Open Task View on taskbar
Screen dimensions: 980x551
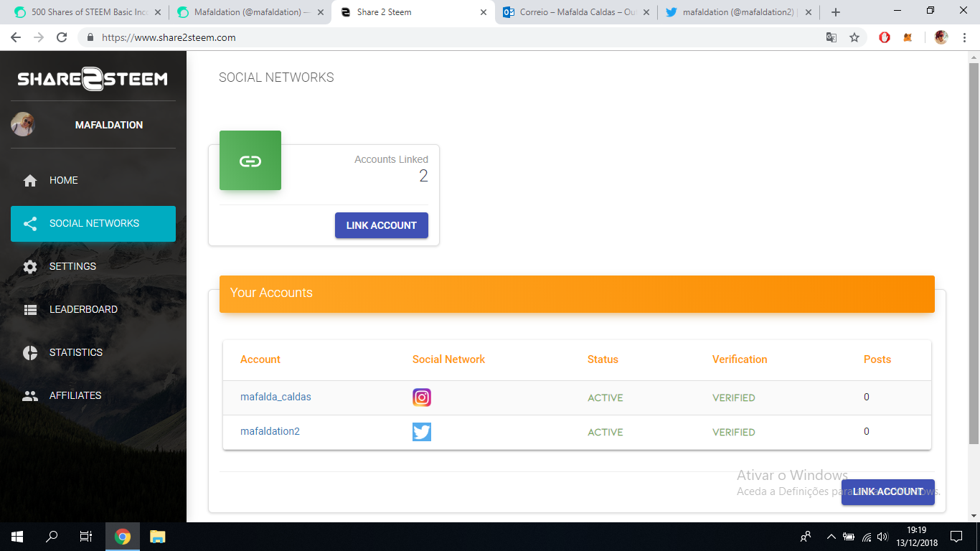[86, 536]
